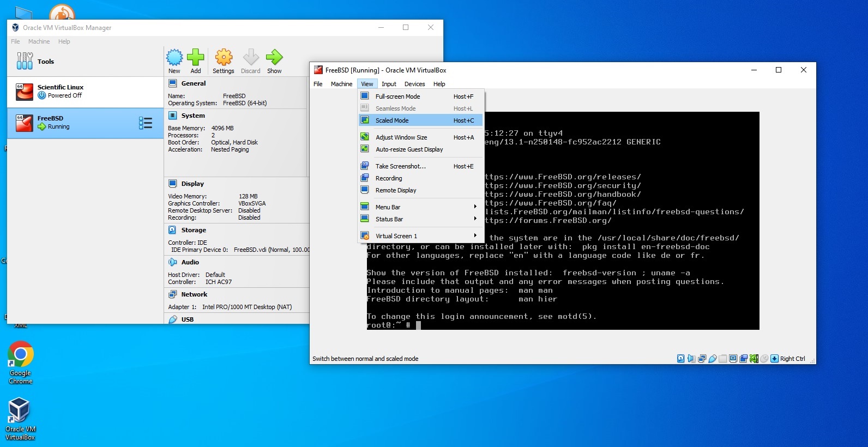Open the Devices menu
This screenshot has width=868, height=447.
pos(414,84)
